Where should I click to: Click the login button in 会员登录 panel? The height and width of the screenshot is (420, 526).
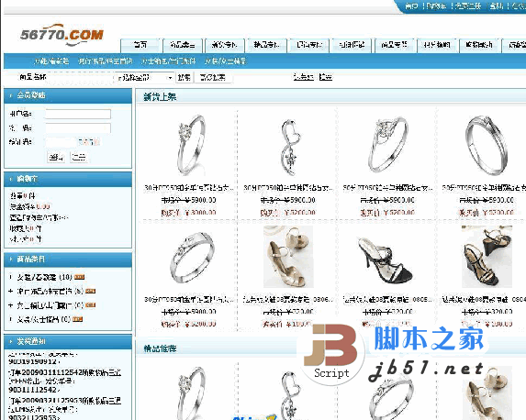pos(56,157)
